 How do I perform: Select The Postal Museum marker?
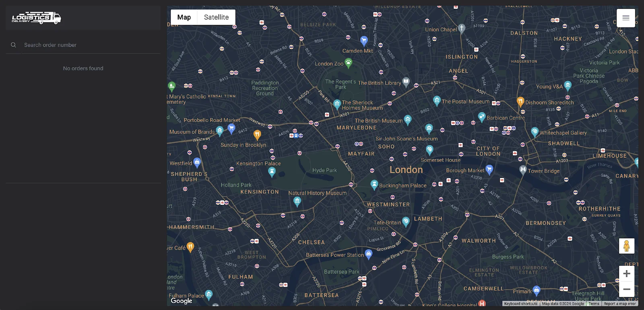(437, 100)
